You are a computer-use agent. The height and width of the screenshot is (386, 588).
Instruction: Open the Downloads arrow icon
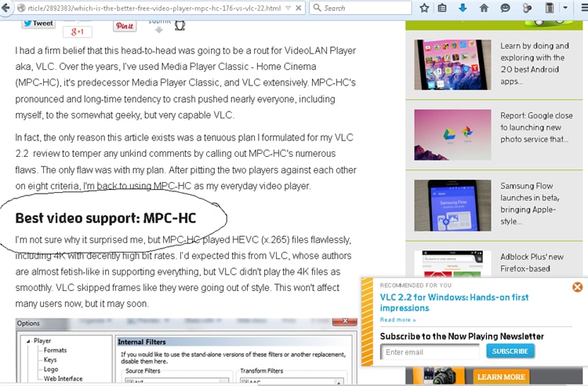pos(463,8)
